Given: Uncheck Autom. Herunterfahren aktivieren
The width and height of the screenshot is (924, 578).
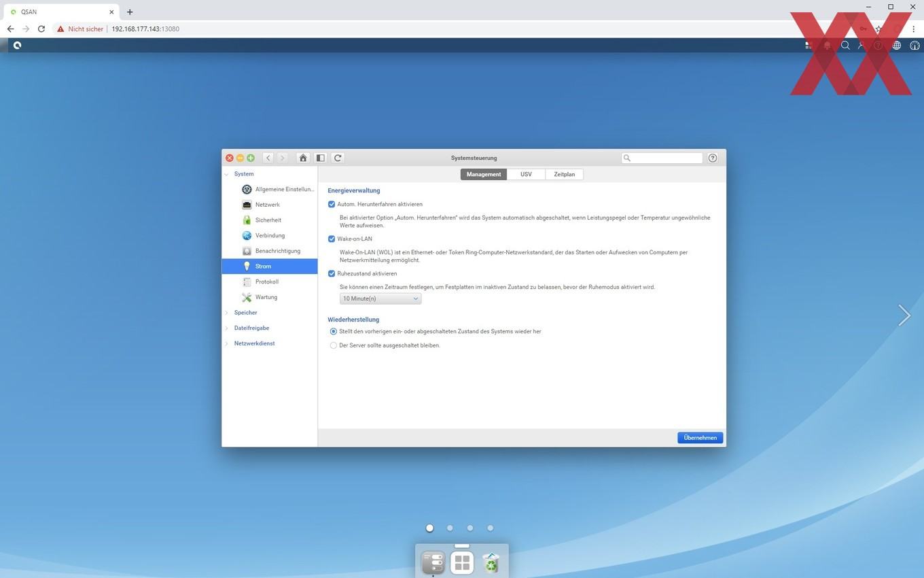Looking at the screenshot, I should pyautogui.click(x=332, y=204).
